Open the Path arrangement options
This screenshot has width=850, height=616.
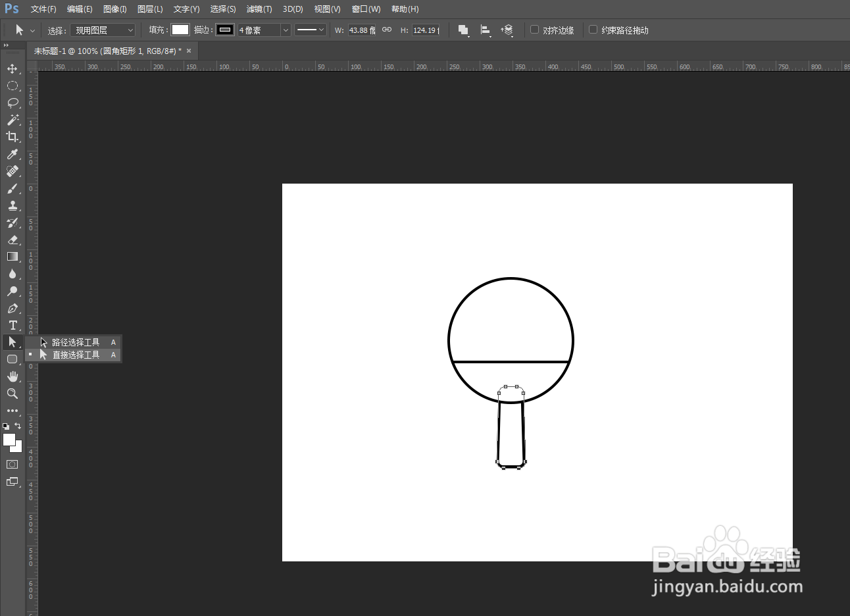(507, 30)
